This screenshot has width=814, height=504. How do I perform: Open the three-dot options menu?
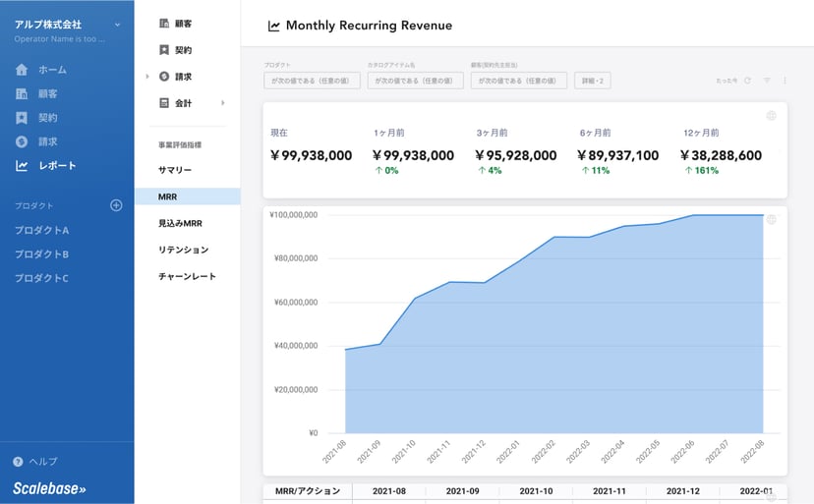click(x=785, y=81)
